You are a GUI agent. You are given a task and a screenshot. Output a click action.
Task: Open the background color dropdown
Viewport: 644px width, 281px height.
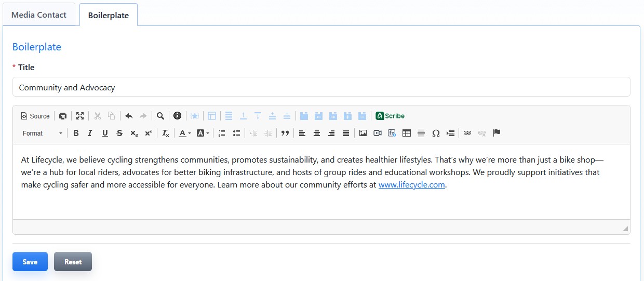pyautogui.click(x=203, y=133)
